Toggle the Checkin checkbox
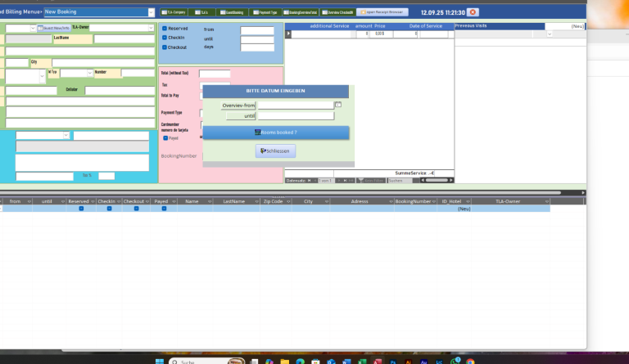Viewport: 629px width, 364px height. point(165,38)
